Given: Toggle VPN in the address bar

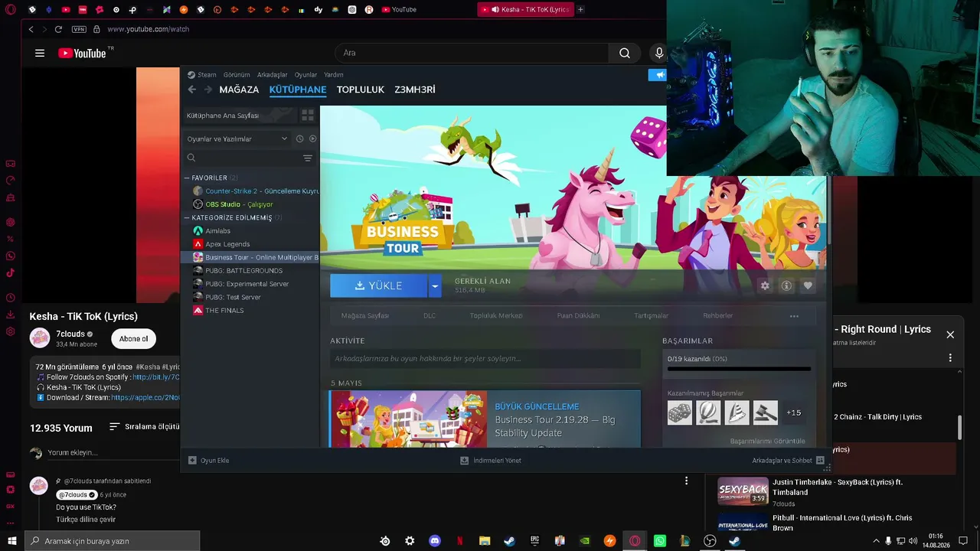Looking at the screenshot, I should (79, 29).
